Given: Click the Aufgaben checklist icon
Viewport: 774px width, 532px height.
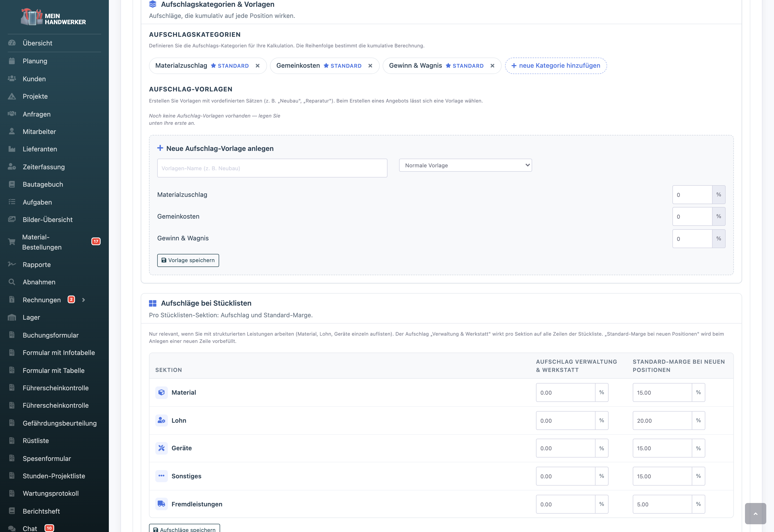Looking at the screenshot, I should [12, 202].
